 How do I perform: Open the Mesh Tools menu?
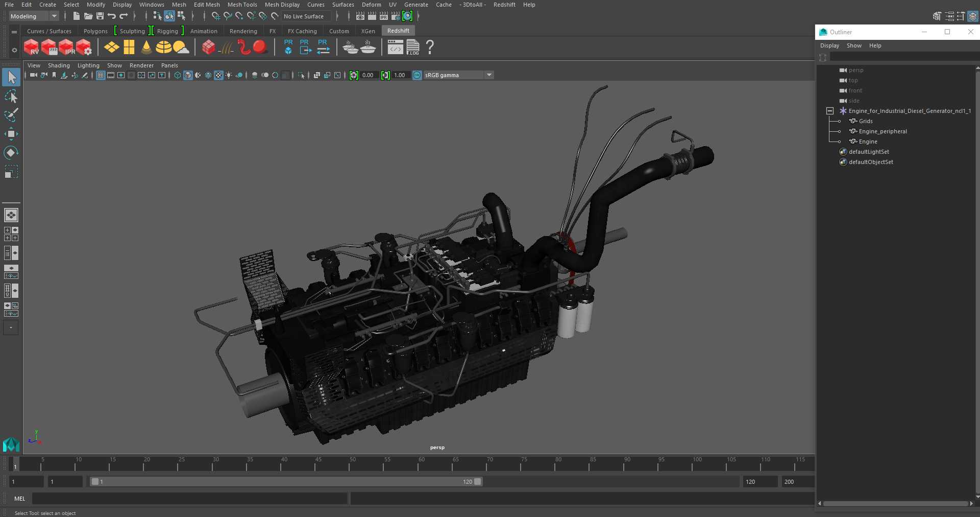242,5
